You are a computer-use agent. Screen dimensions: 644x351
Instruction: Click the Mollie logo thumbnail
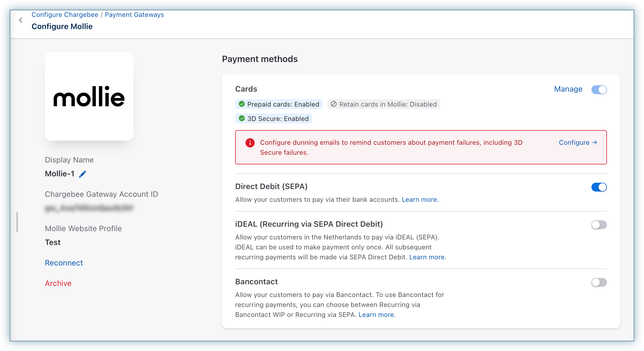tap(89, 96)
